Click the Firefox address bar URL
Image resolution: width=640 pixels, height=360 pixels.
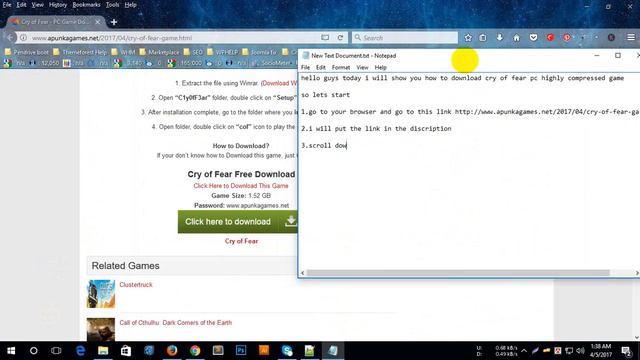(x=112, y=38)
